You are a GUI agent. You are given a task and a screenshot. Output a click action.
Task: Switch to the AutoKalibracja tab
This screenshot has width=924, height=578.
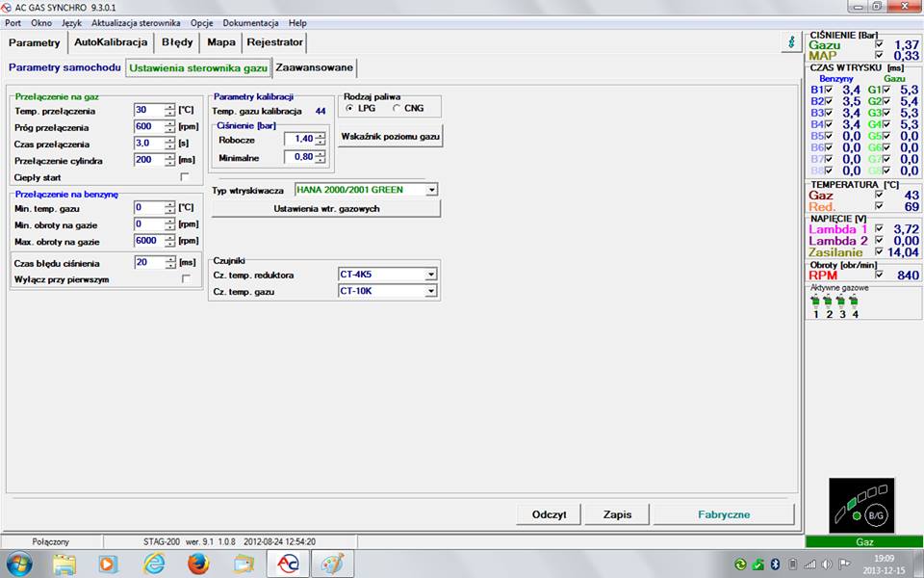tap(111, 42)
